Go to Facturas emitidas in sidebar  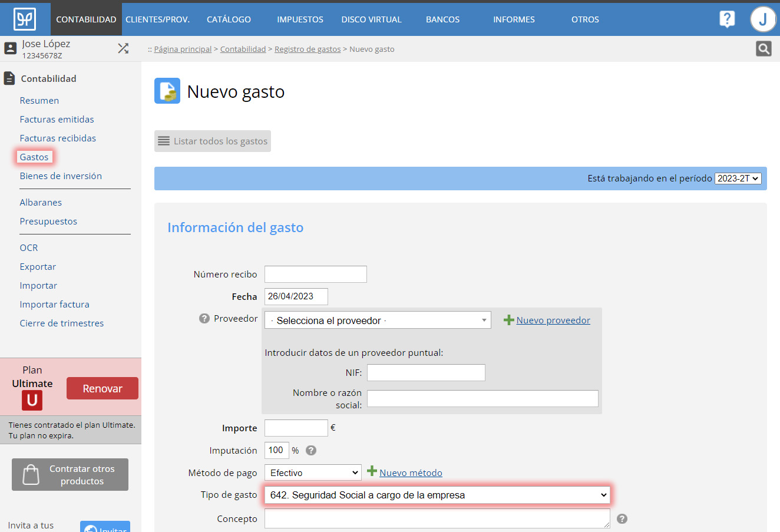point(57,120)
